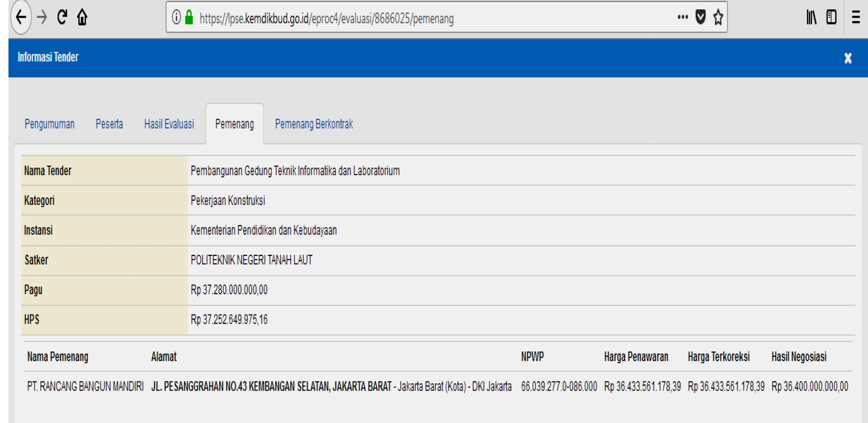Click the HPS value Rp 37.252.649.975,16

[229, 320]
